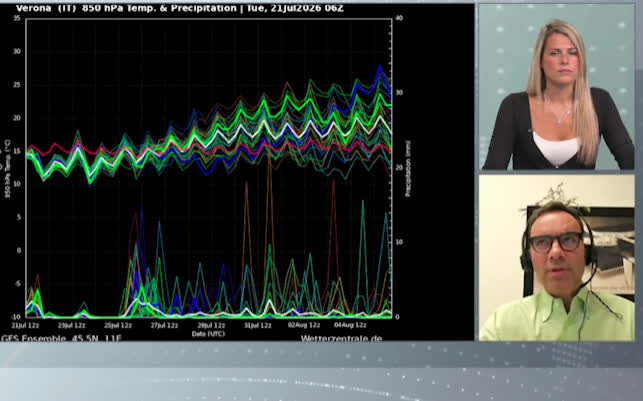Click the 'GFS Ensemble 45.5N 11E' caption

(x=62, y=338)
